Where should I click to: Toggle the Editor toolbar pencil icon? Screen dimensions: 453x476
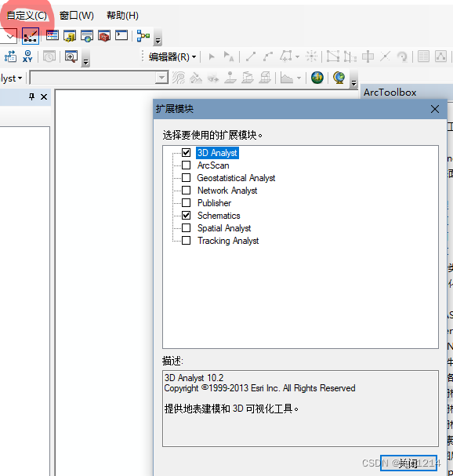[31, 36]
